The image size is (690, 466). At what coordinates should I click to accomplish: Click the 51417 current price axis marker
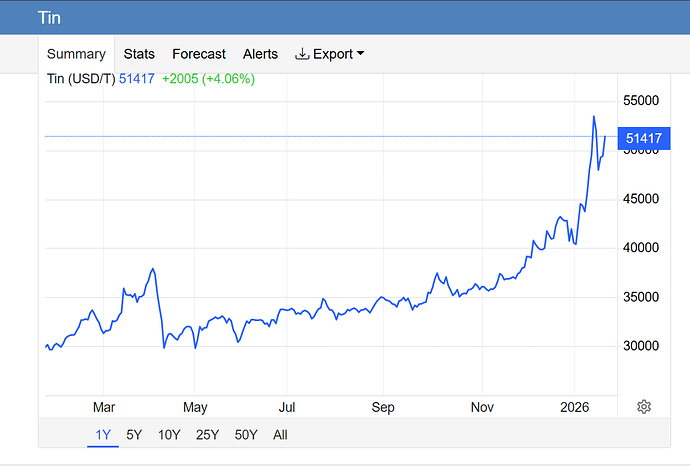[644, 138]
